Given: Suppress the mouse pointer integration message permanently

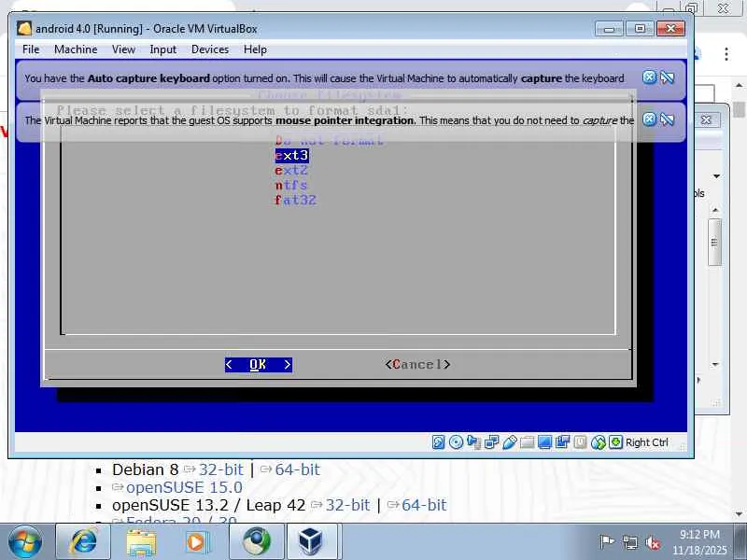Looking at the screenshot, I should tap(668, 119).
